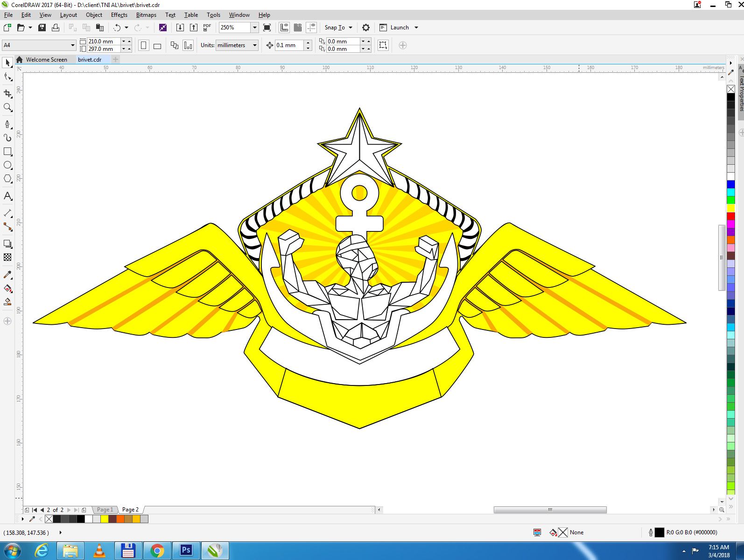Go to the previous page arrow
The height and width of the screenshot is (560, 744).
click(42, 510)
